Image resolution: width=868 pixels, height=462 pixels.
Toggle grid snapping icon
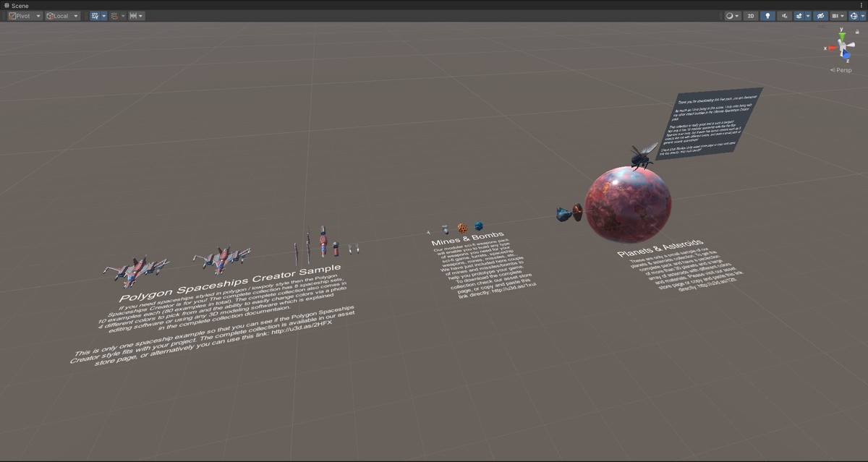point(114,16)
